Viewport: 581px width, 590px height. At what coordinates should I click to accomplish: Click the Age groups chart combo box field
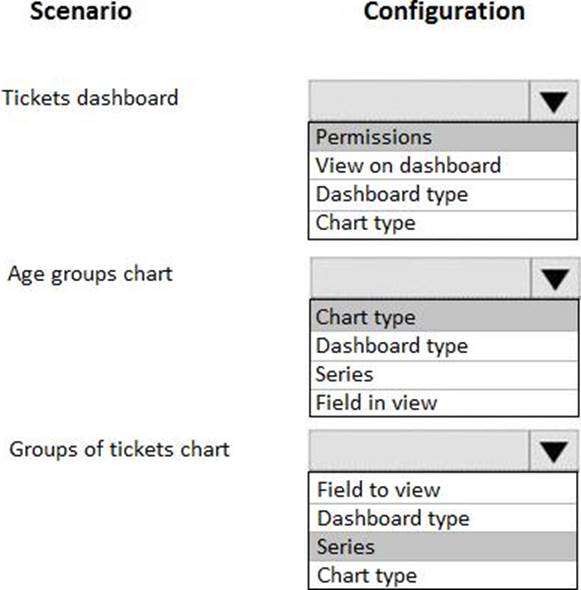(x=420, y=278)
